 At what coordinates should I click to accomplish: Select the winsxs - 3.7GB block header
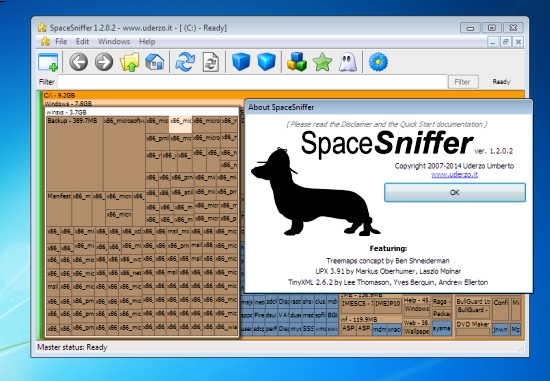142,112
